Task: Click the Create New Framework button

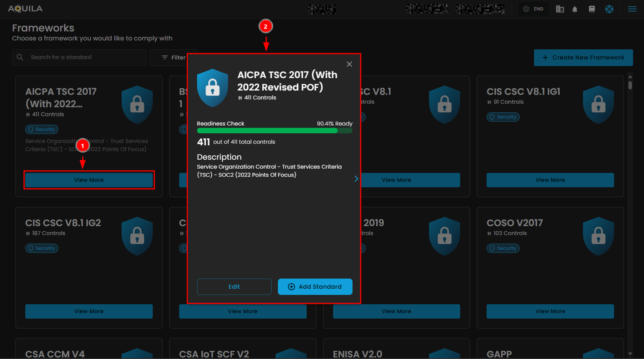Action: coord(583,58)
